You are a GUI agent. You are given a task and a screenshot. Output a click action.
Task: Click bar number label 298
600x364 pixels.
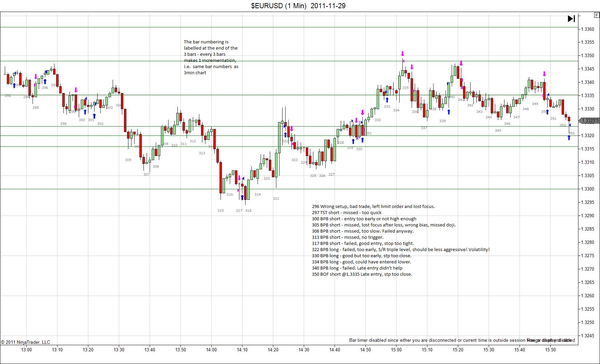(x=63, y=123)
